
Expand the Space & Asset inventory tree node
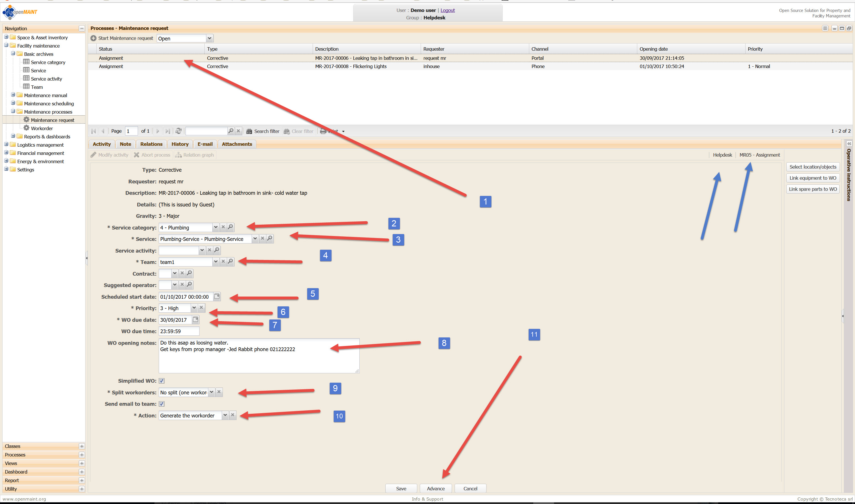6,37
